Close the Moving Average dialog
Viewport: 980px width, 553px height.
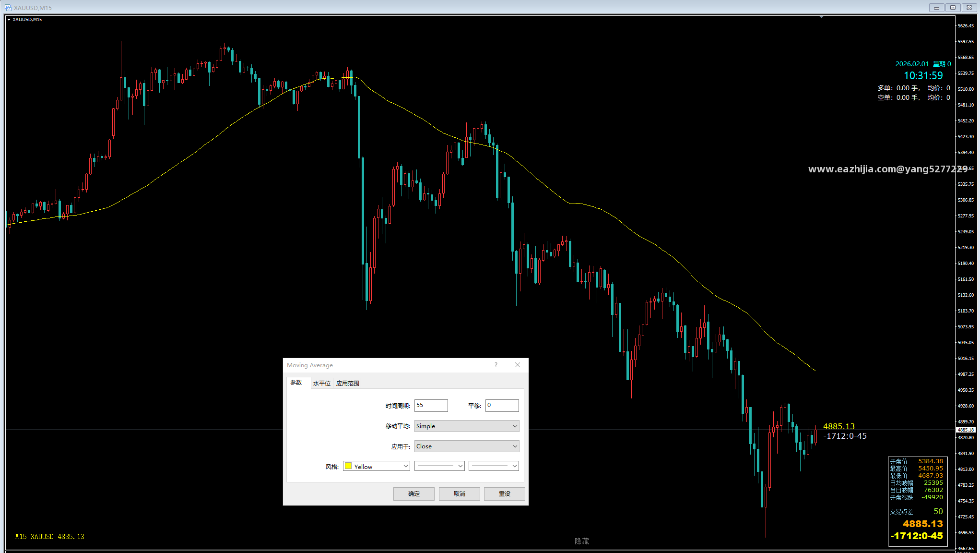[518, 365]
